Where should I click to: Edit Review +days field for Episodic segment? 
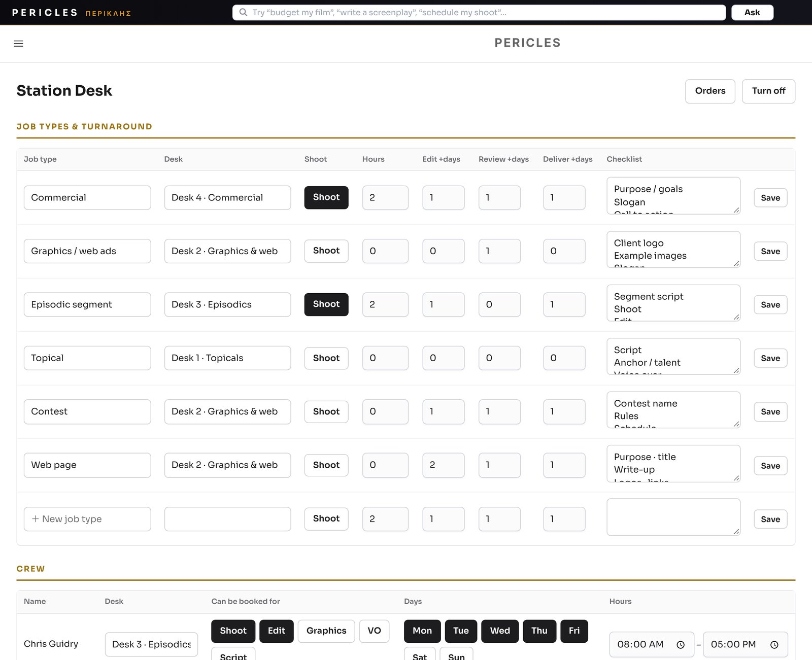[499, 304]
